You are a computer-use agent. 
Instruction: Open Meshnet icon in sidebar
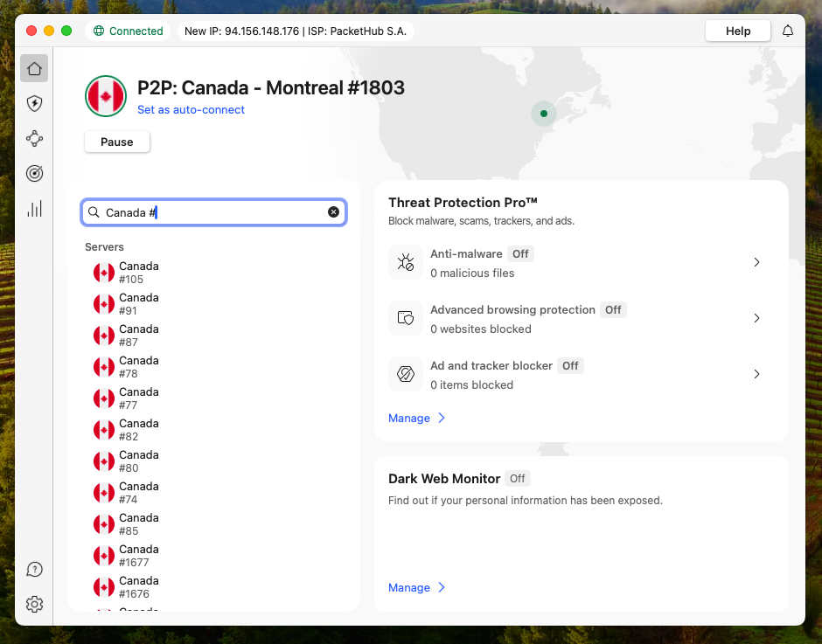pos(34,138)
